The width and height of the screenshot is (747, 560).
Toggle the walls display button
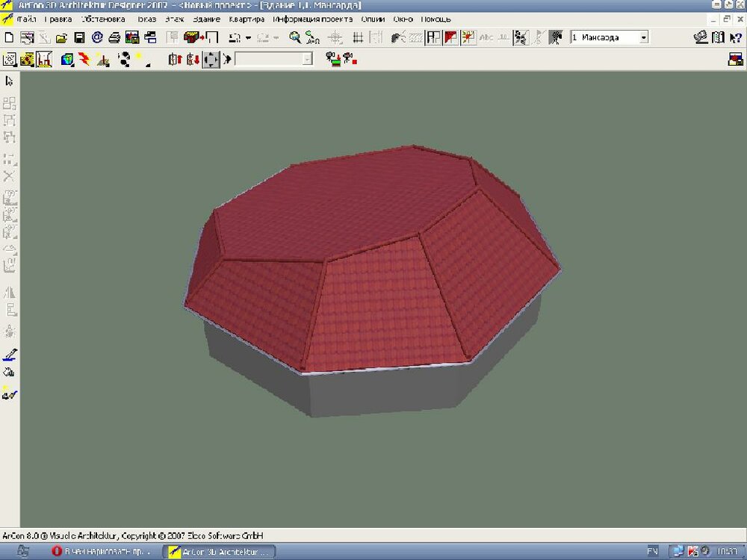pos(433,37)
